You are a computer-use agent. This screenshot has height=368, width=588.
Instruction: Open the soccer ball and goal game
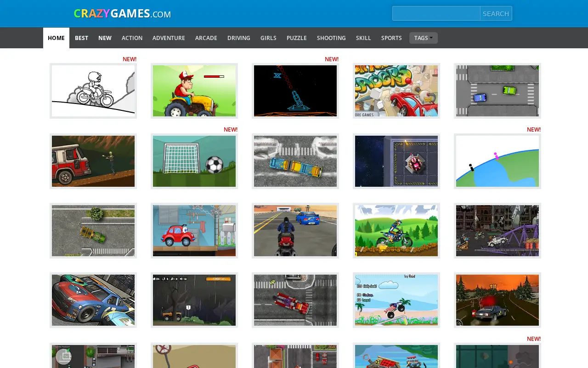(x=194, y=161)
